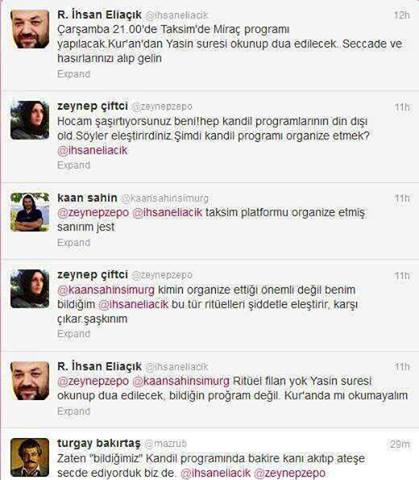The width and height of the screenshot is (419, 480).
Task: Open the turgay bakırtaş profile name
Action: click(99, 444)
